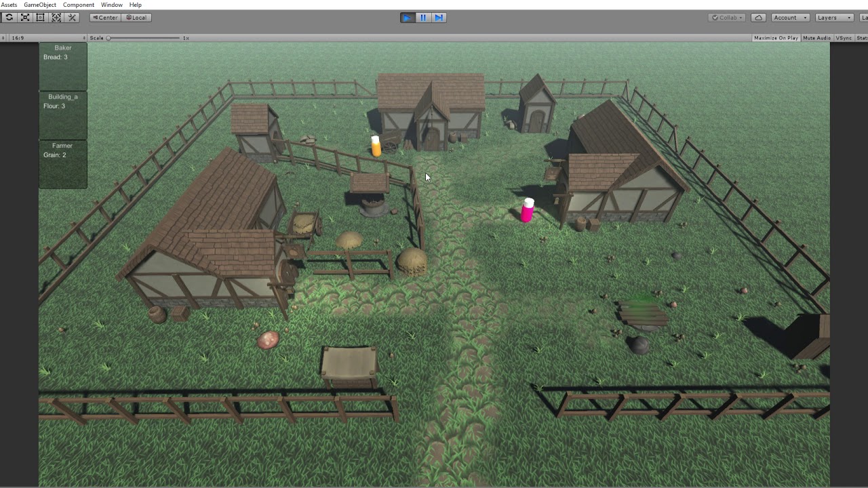Screen dimensions: 868x488
Task: Open the cloud services icon
Action: pyautogui.click(x=759, y=18)
